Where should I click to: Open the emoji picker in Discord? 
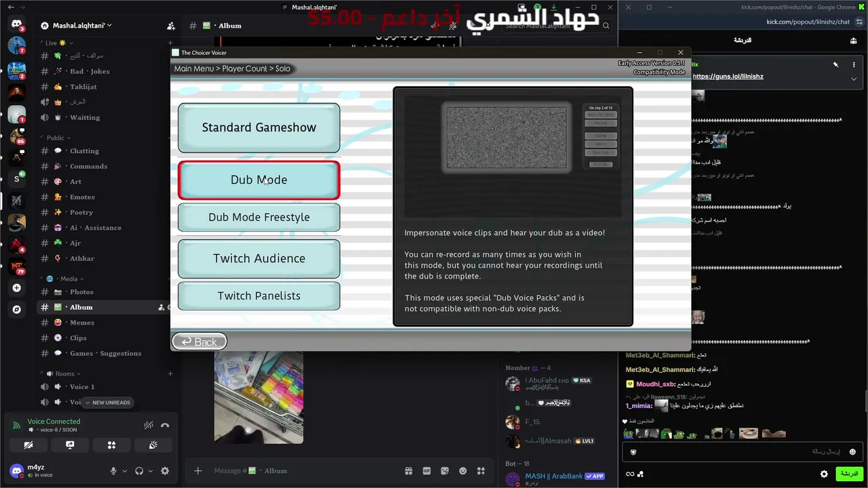(x=463, y=470)
